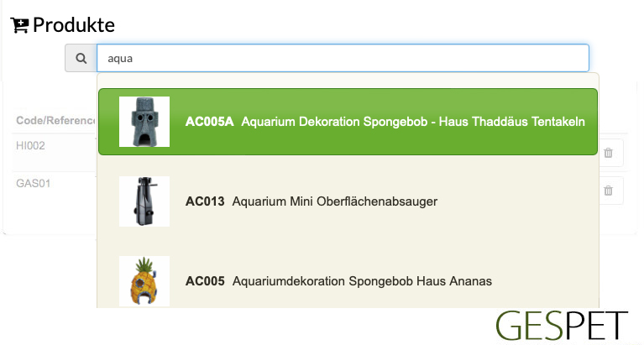Click the Code/Reference column header
The width and height of the screenshot is (644, 345).
(x=55, y=120)
